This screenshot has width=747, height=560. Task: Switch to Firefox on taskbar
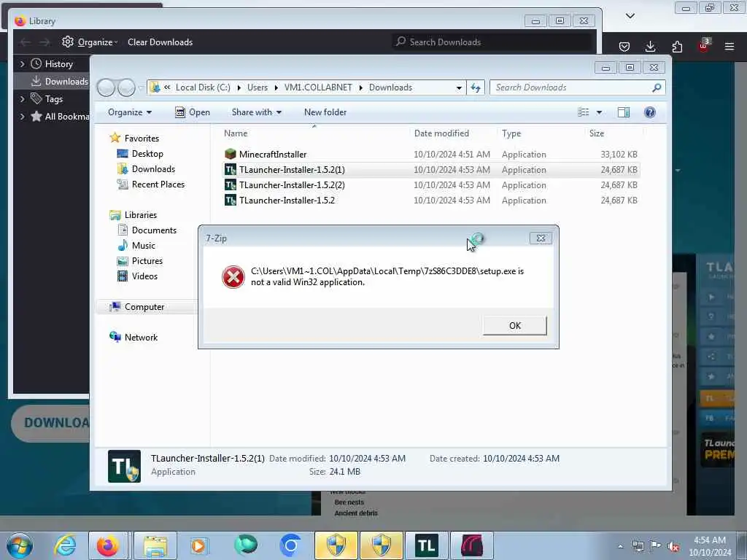108,545
